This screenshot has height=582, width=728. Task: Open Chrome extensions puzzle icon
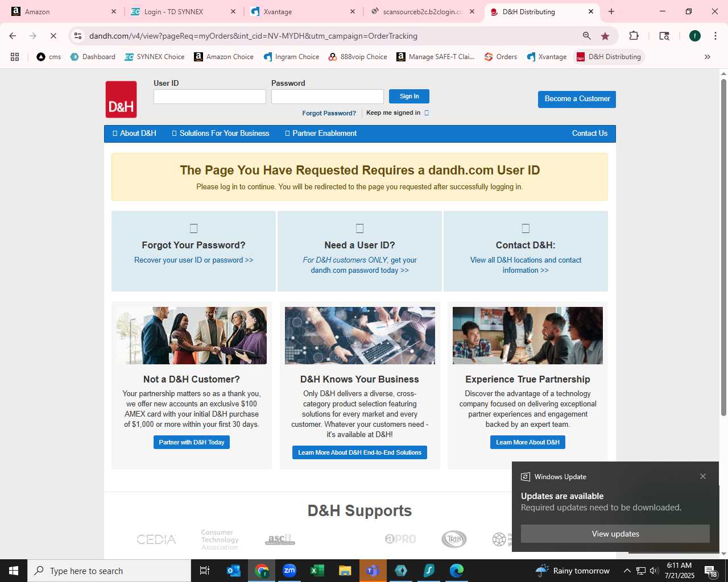[x=634, y=36]
